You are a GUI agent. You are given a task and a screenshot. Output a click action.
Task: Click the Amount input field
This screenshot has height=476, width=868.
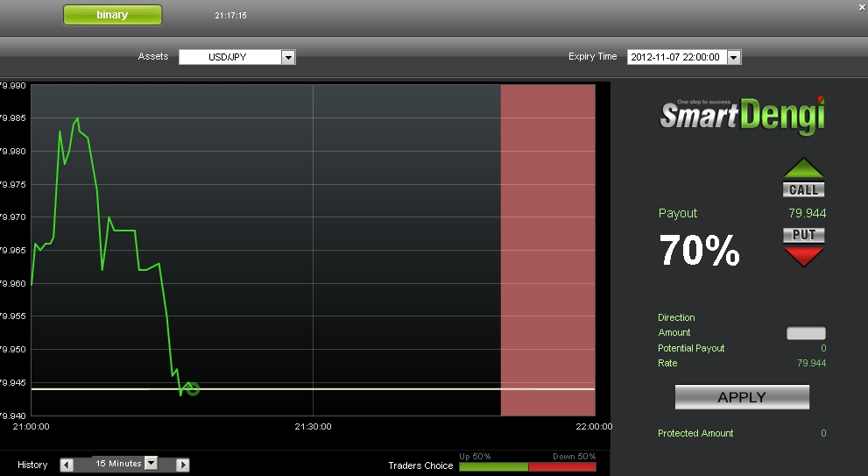point(806,333)
